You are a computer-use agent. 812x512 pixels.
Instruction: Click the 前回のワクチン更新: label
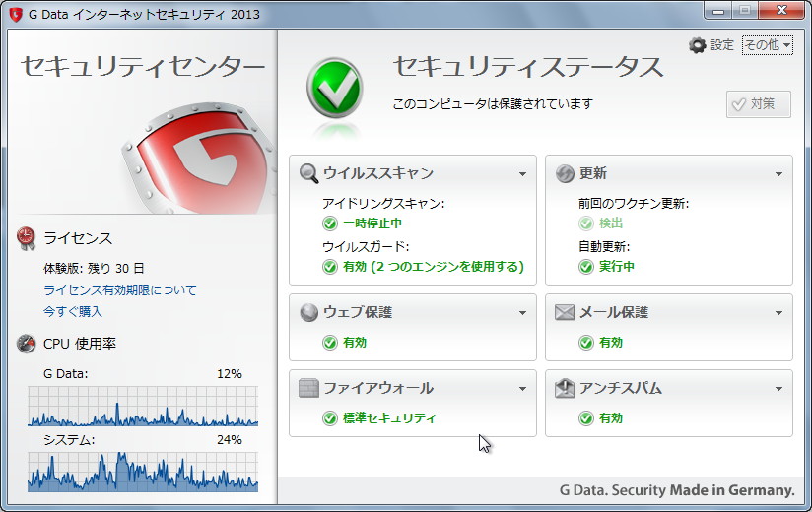tap(634, 203)
